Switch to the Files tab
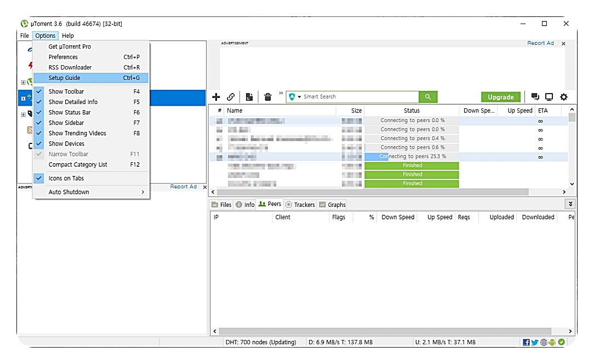 (x=221, y=205)
